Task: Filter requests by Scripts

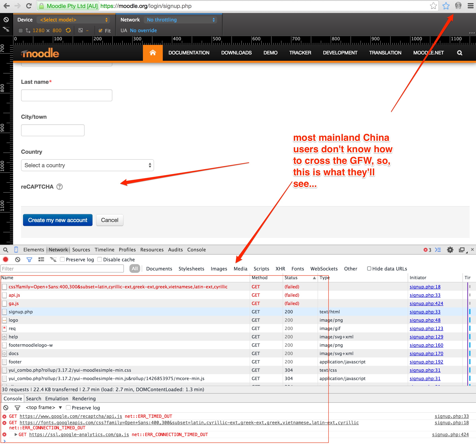Action: click(261, 268)
